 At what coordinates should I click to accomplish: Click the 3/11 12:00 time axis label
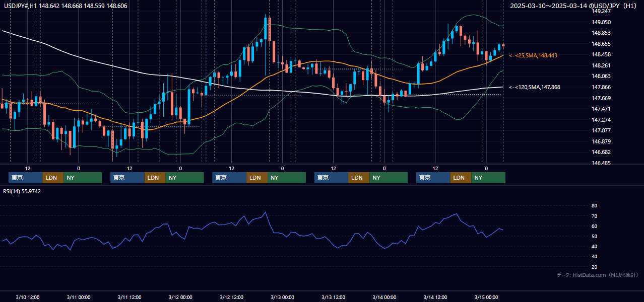point(130,297)
